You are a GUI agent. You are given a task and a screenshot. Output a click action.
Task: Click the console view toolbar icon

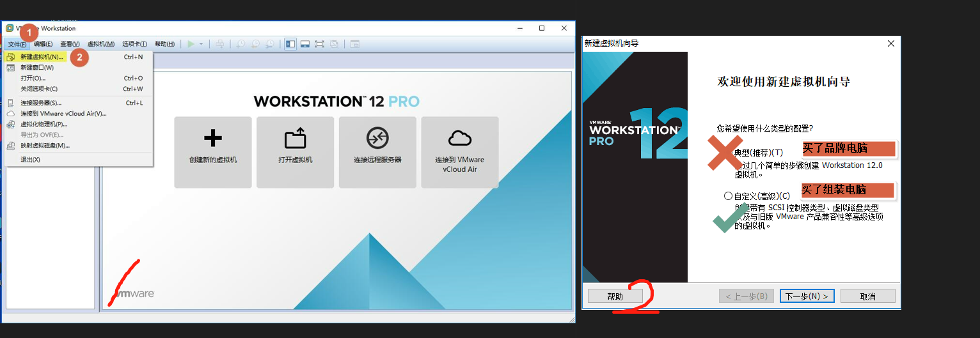[x=354, y=44]
